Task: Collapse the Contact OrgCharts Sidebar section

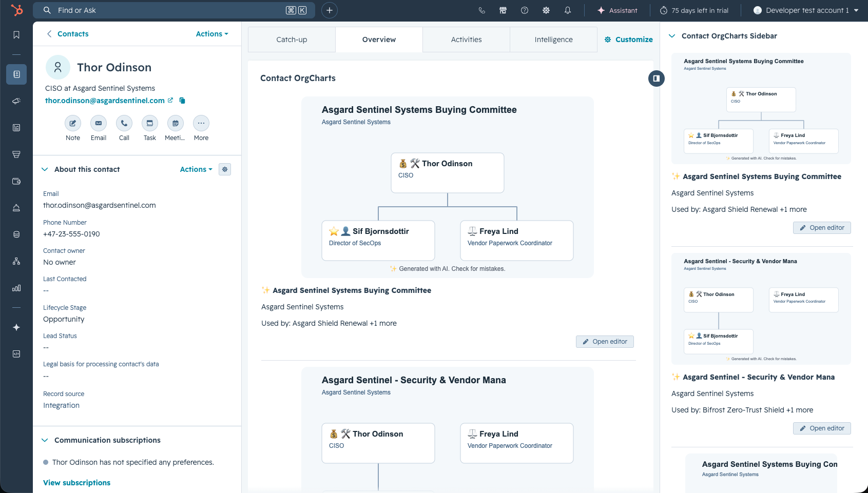Action: tap(672, 36)
